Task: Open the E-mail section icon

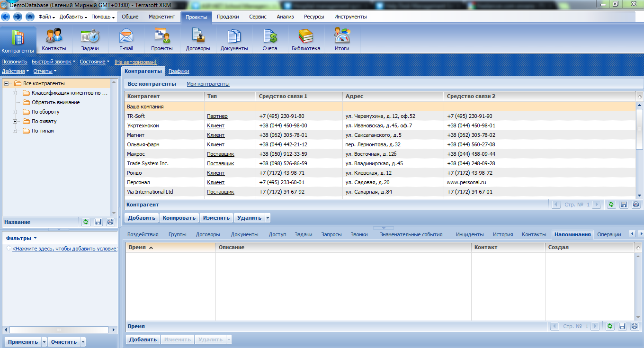Action: [x=126, y=39]
